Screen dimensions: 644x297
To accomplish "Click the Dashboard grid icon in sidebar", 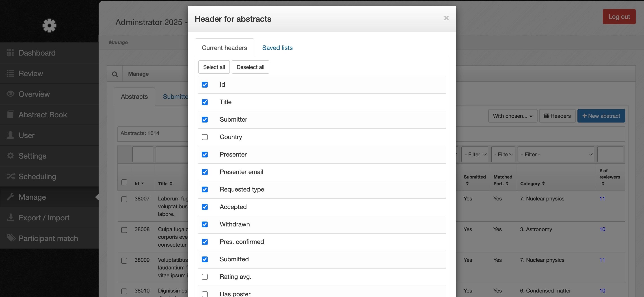I will pyautogui.click(x=10, y=53).
